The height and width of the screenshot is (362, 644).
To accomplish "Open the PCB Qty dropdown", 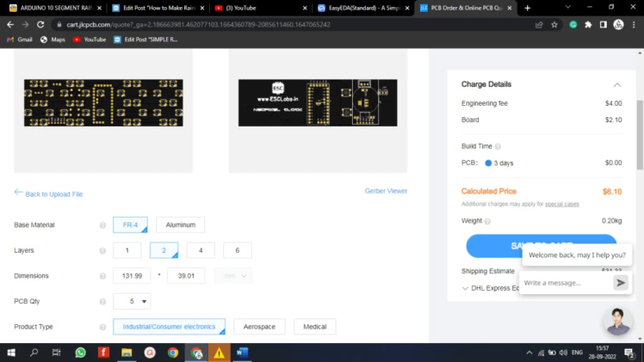I will pos(132,301).
